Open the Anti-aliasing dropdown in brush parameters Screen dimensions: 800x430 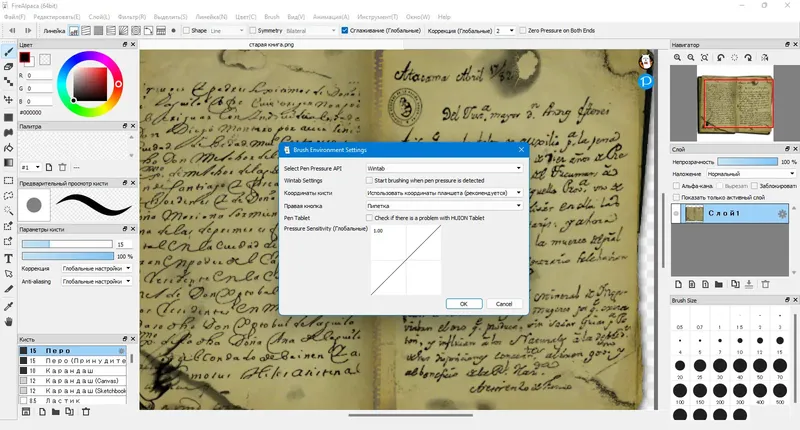point(96,281)
